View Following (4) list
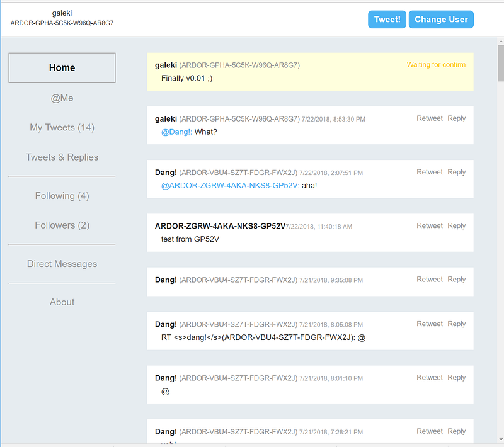Image resolution: width=504 pixels, height=447 pixels. (x=62, y=196)
